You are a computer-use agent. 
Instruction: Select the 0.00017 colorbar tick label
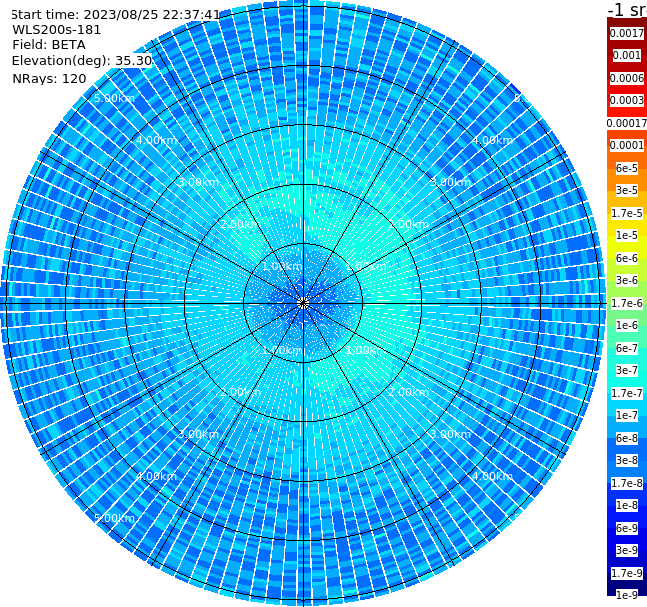coord(627,123)
